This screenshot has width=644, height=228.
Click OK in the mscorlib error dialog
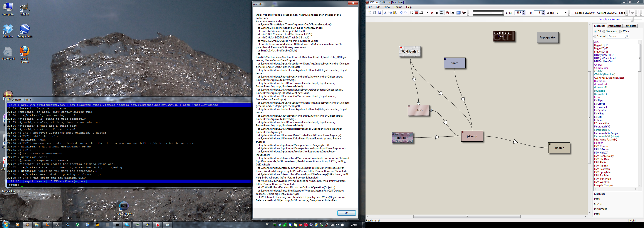point(346,213)
